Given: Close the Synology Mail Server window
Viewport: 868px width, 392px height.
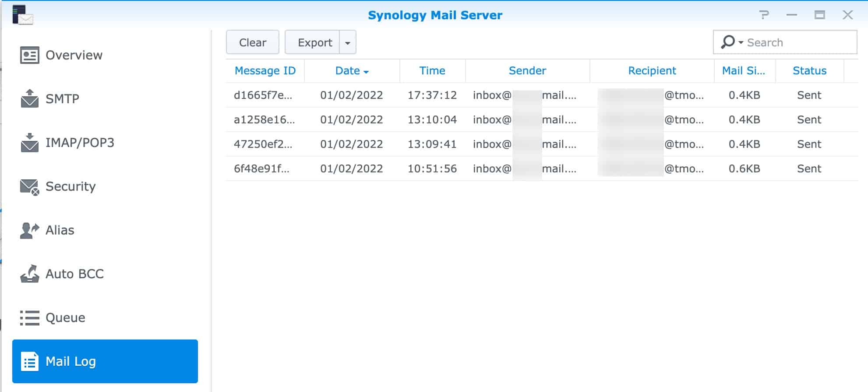Looking at the screenshot, I should pos(848,15).
